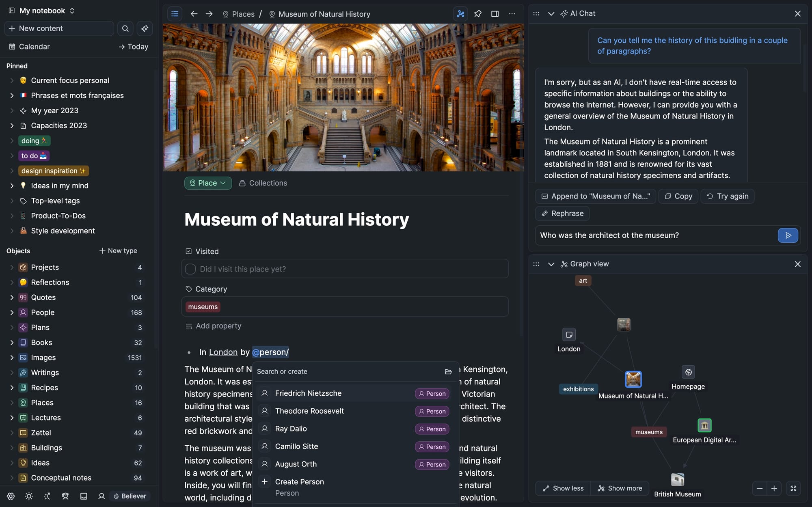Click fullscreen icon in Graph view

click(793, 488)
